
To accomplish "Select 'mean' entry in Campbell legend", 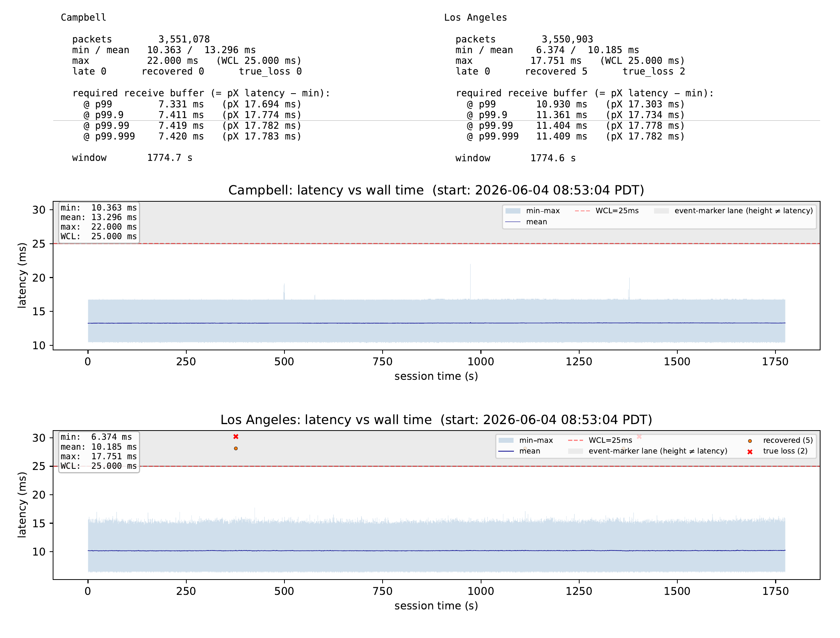I will point(526,222).
